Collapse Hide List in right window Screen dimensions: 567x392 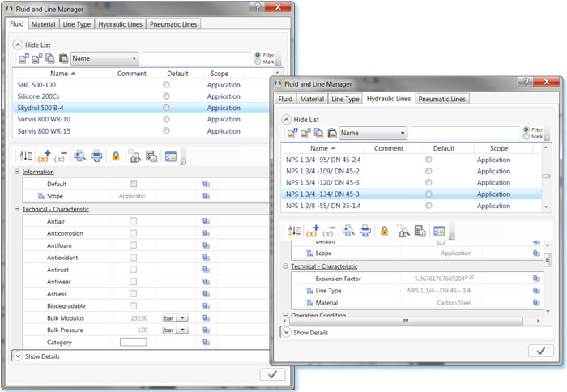coord(286,119)
